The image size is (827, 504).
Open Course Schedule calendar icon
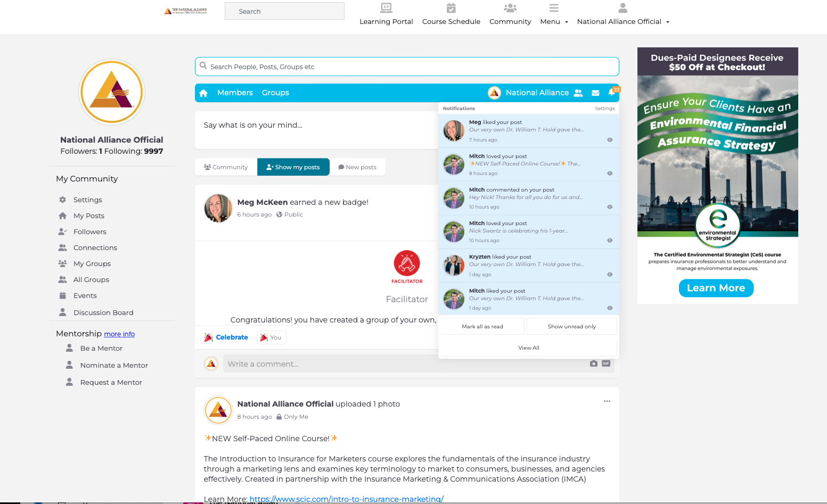[x=451, y=8]
